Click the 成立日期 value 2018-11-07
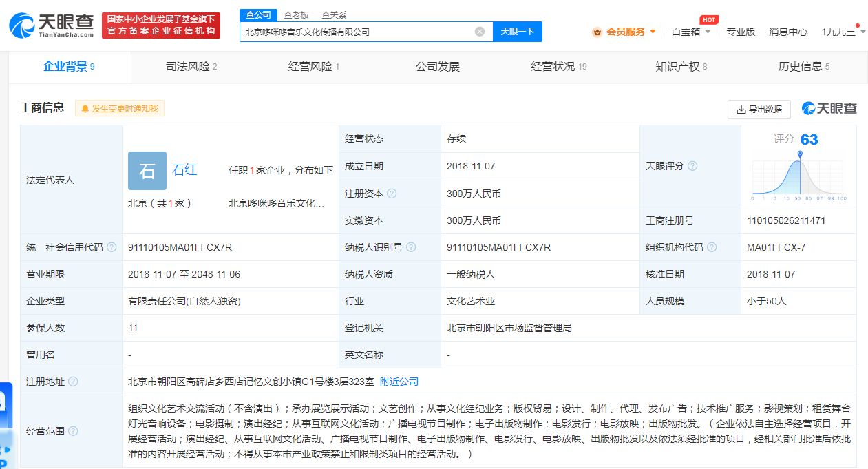 (471, 166)
